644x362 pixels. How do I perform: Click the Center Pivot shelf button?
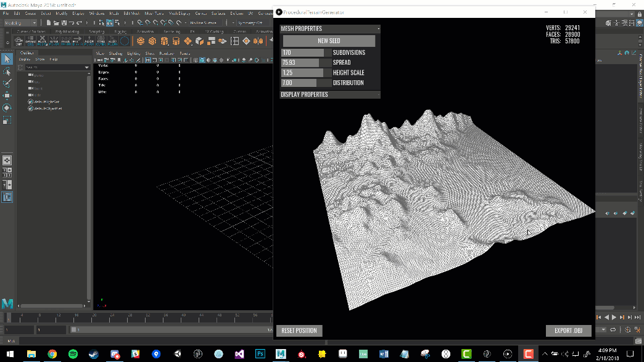click(x=54, y=41)
